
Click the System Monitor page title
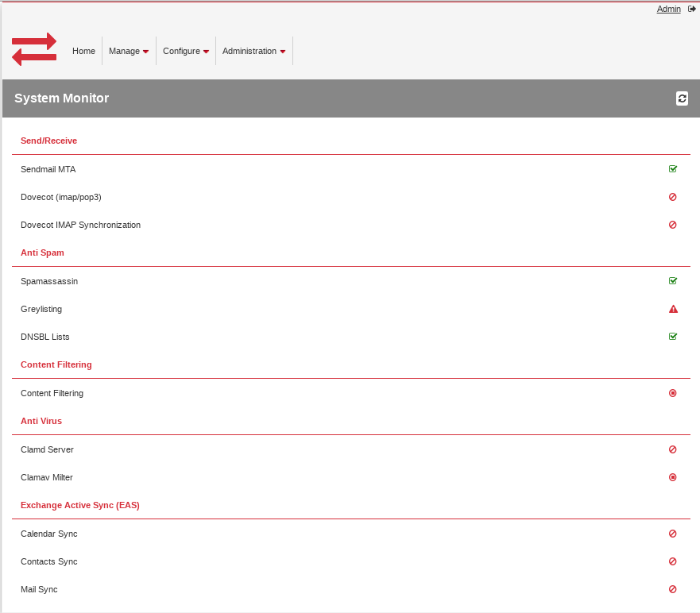pos(62,98)
